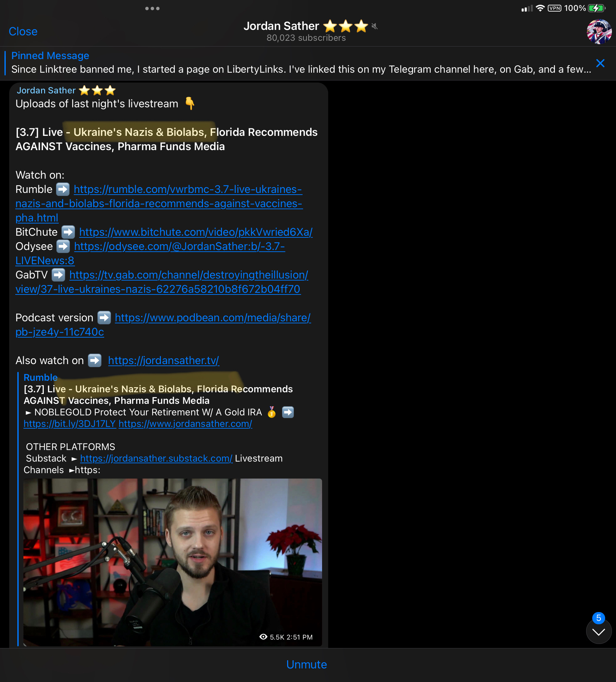The width and height of the screenshot is (616, 682).
Task: Tap the eye views icon showing 5.5K
Action: pyautogui.click(x=263, y=637)
